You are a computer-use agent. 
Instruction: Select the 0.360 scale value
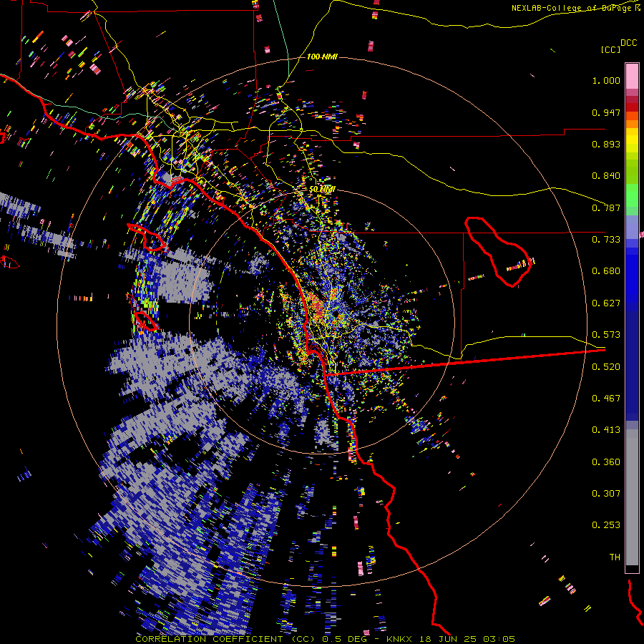tap(606, 462)
